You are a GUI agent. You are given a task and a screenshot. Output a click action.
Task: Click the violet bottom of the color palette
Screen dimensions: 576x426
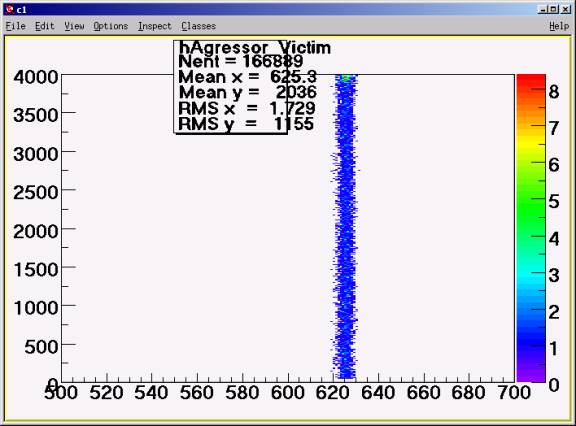pyautogui.click(x=531, y=376)
